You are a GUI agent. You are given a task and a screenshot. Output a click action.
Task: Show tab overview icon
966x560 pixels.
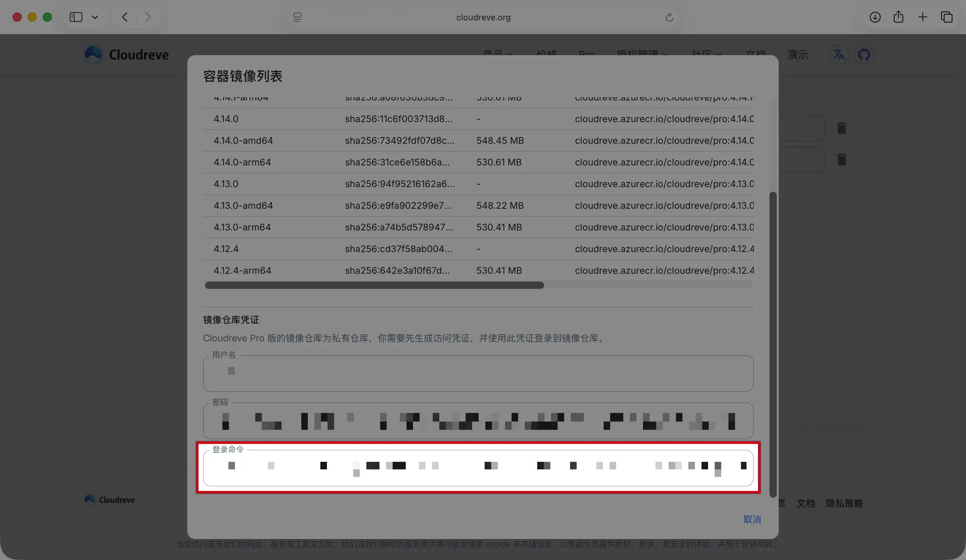click(946, 17)
